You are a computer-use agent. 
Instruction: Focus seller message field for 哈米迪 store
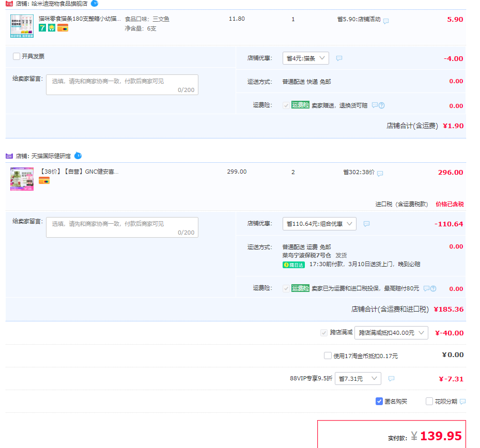tap(122, 85)
